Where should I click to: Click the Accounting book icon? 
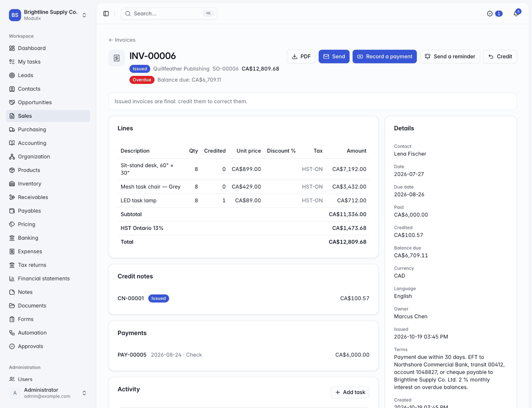tap(12, 143)
